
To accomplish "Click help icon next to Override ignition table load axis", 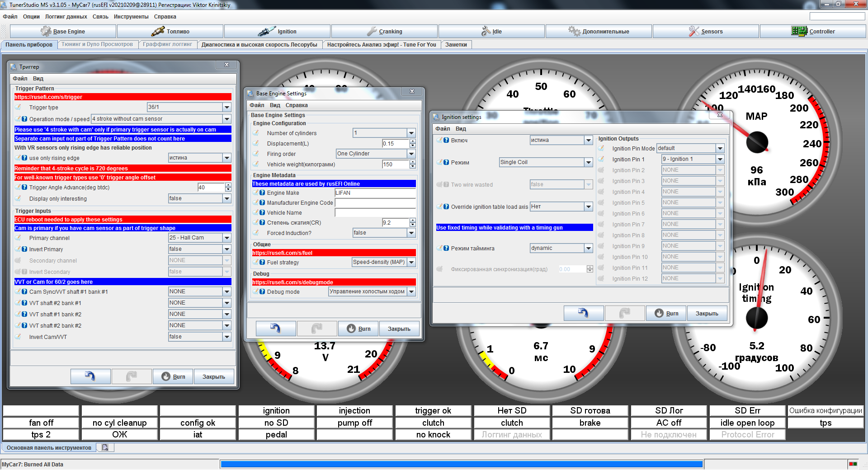I will point(446,207).
